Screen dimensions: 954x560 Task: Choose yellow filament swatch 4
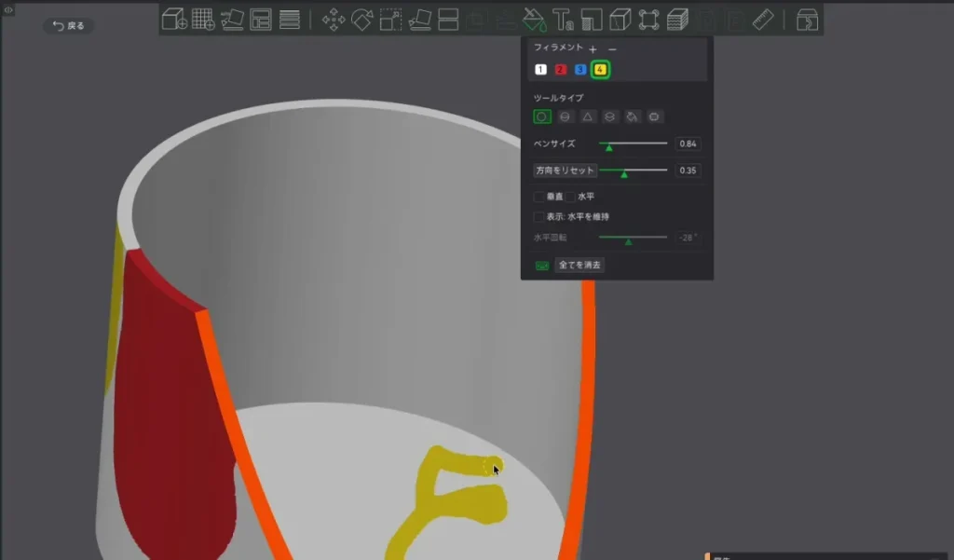[600, 69]
